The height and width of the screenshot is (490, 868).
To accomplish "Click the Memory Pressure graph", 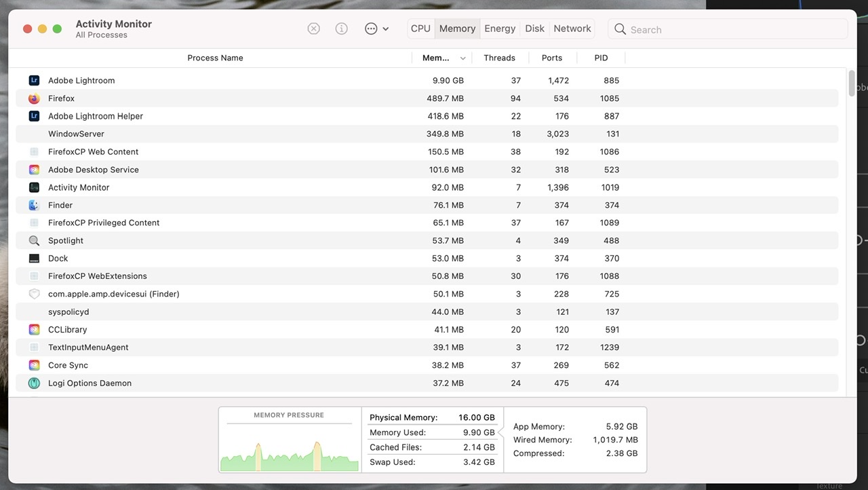I will pyautogui.click(x=289, y=448).
